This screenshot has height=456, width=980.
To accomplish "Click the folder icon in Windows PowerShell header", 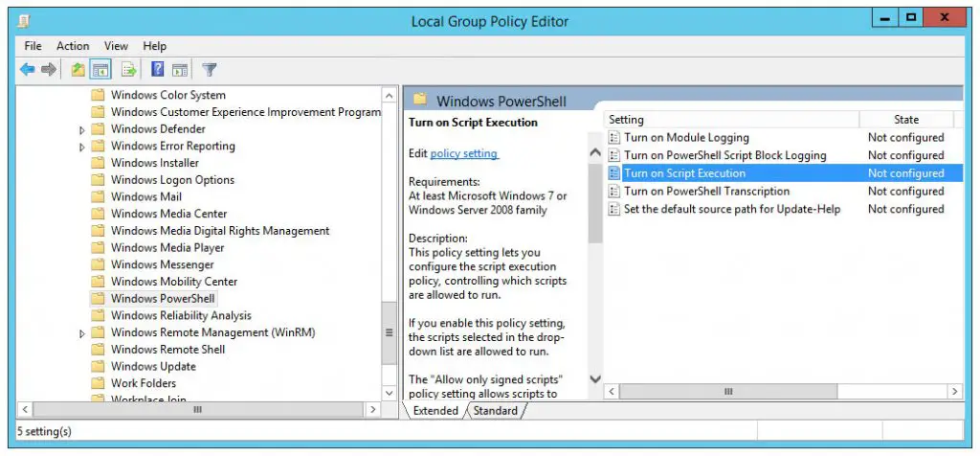I will point(420,100).
